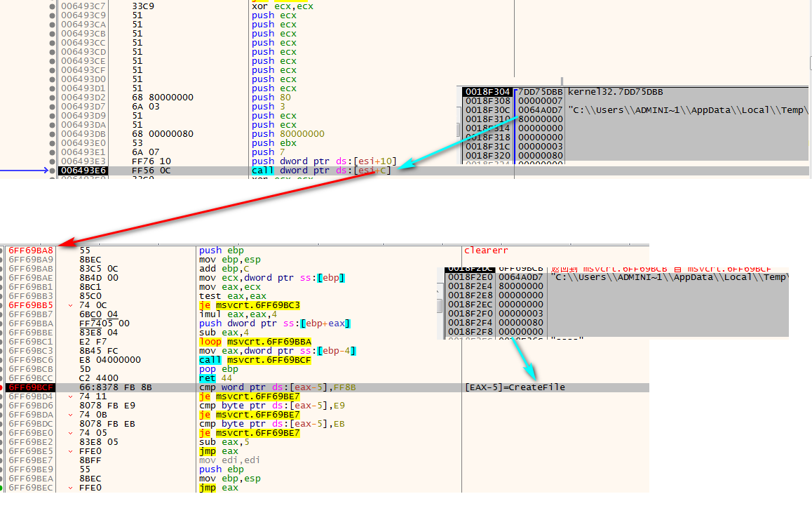
Task: Select 'add ebp,c' instruction
Action: click(224, 269)
